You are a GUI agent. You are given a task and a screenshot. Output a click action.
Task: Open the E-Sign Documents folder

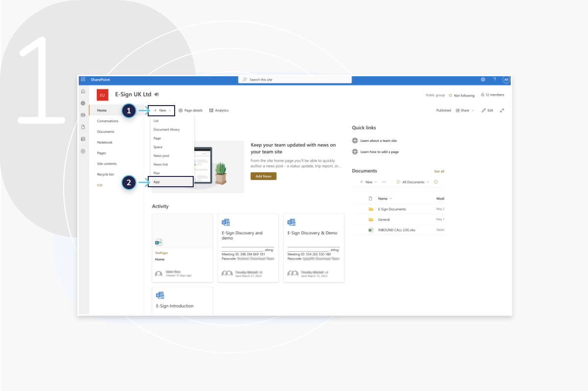[392, 209]
